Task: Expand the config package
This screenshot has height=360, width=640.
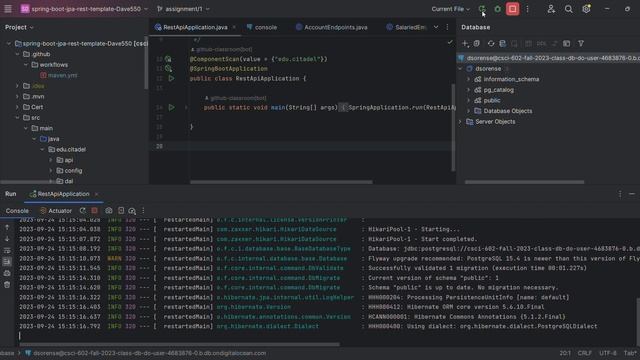Action: (x=51, y=171)
